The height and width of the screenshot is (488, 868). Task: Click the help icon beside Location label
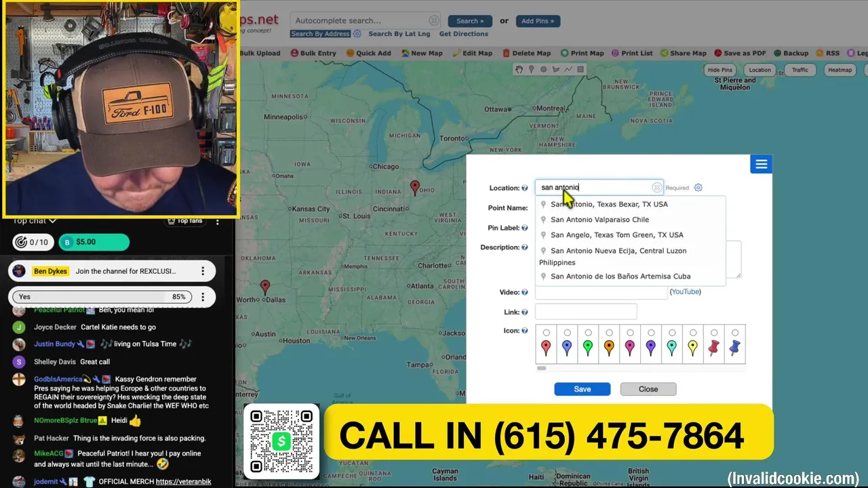[525, 188]
